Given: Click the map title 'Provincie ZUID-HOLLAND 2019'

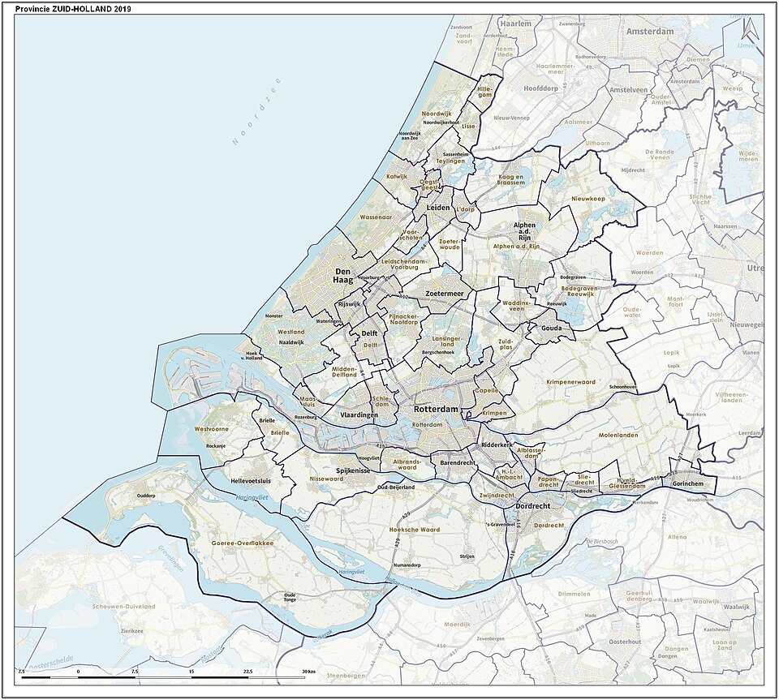Looking at the screenshot, I should pyautogui.click(x=74, y=9).
